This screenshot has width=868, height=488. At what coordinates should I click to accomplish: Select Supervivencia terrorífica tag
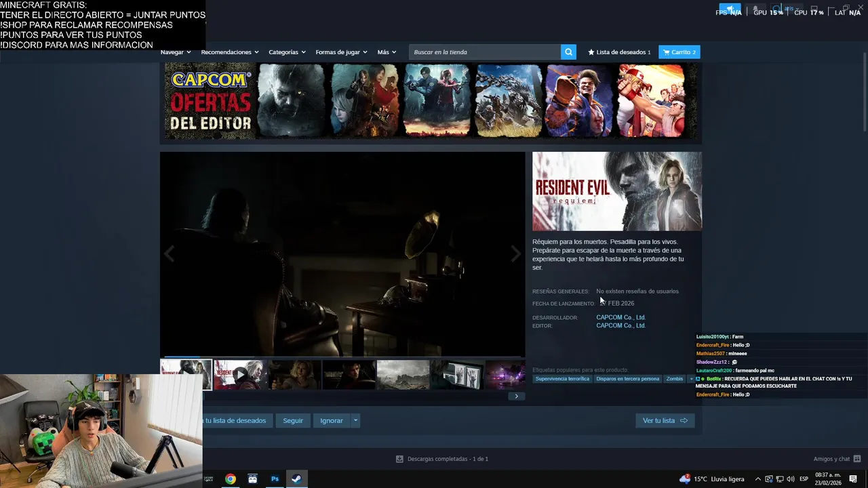point(562,379)
